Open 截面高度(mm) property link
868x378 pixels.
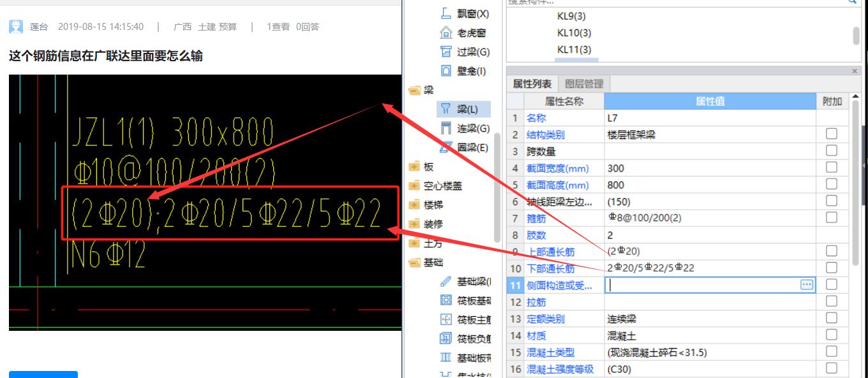558,185
